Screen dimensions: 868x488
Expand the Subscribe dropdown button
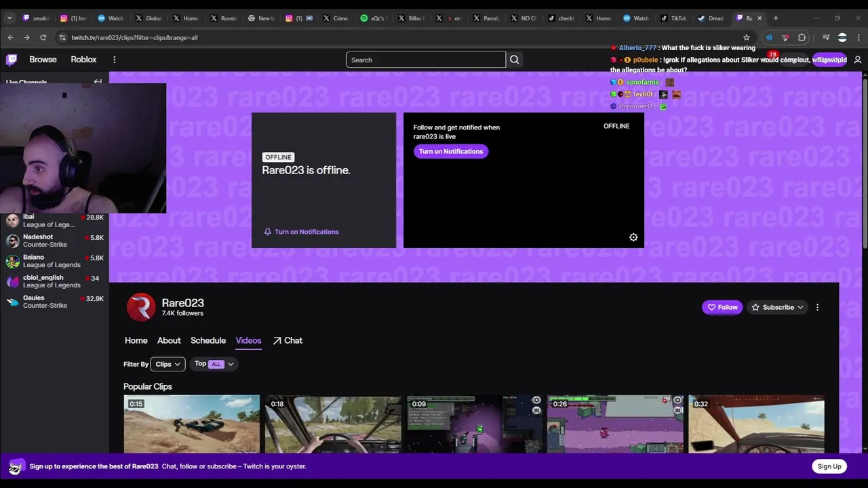coord(777,307)
